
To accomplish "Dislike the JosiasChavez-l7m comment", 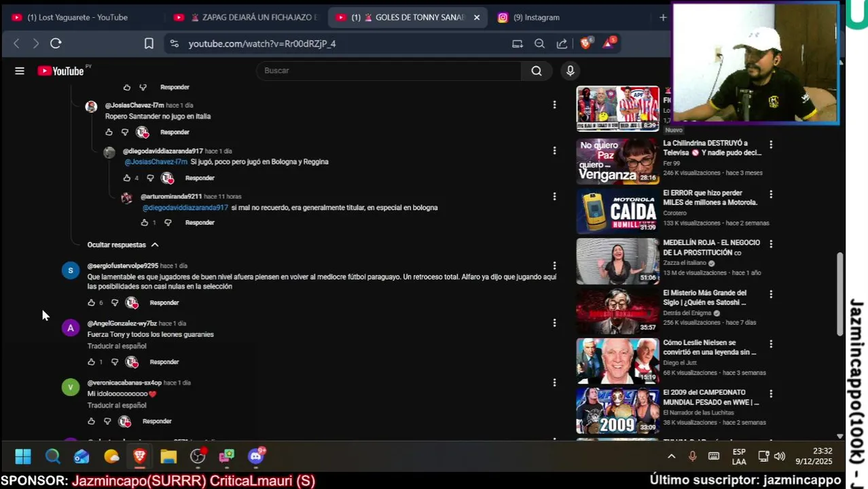I will (x=125, y=132).
